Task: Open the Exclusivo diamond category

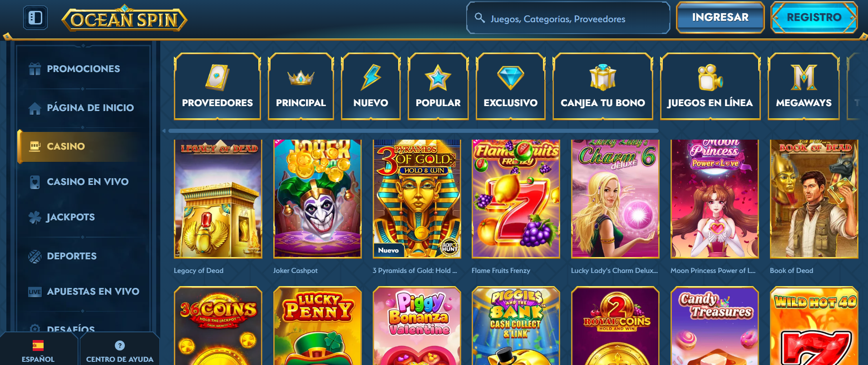Action: tap(511, 86)
